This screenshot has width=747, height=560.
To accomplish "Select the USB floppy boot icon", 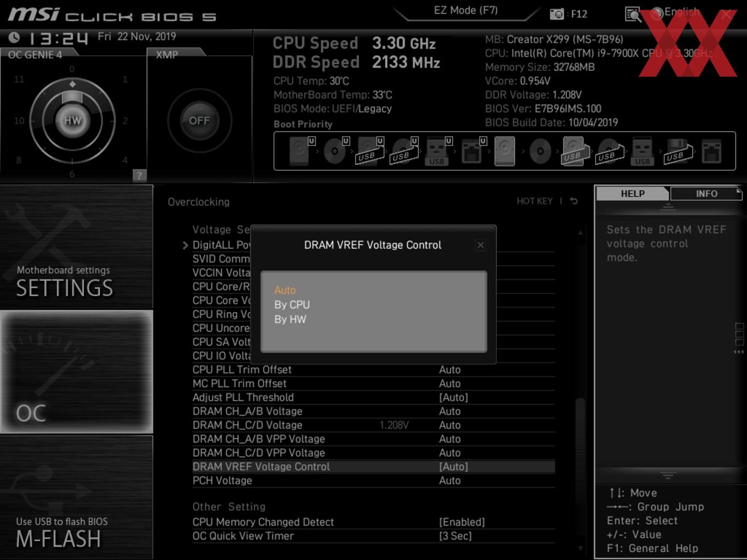I will point(678,151).
